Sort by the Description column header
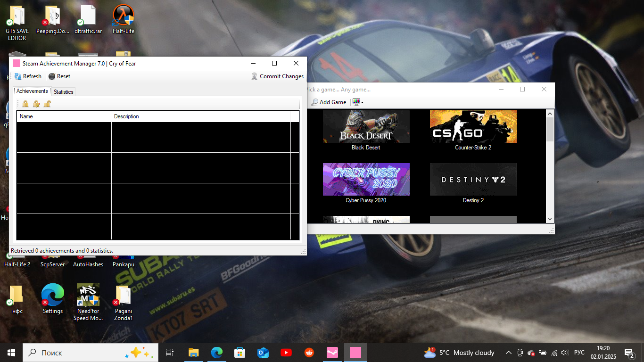Image resolution: width=644 pixels, height=362 pixels. tap(200, 116)
